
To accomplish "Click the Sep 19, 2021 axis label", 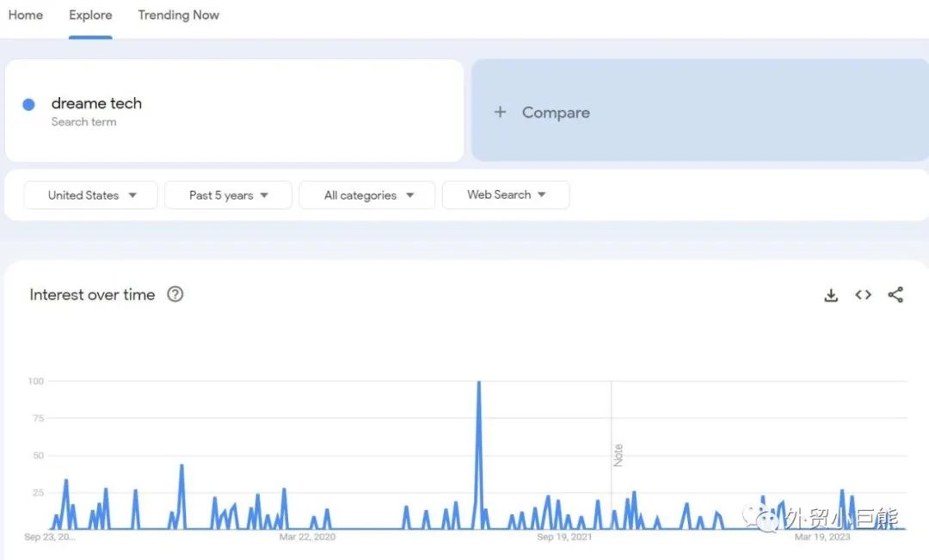I will (x=564, y=537).
